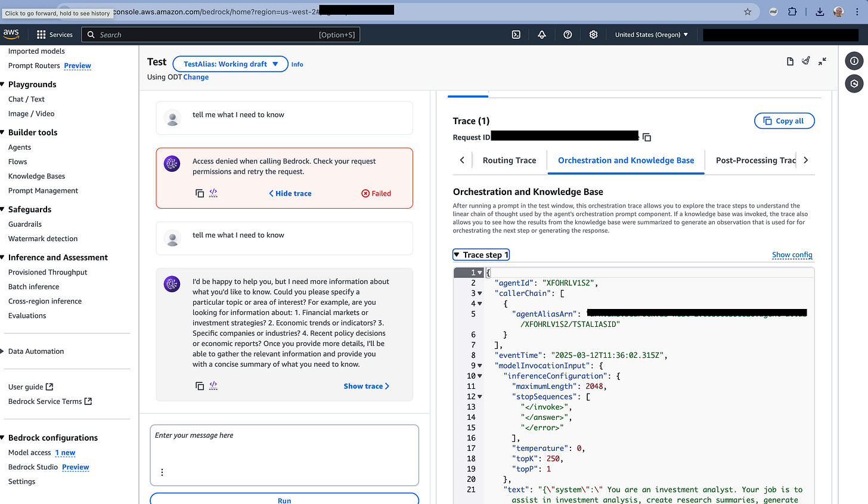The width and height of the screenshot is (868, 504).
Task: Click into the message input box
Action: (x=284, y=455)
